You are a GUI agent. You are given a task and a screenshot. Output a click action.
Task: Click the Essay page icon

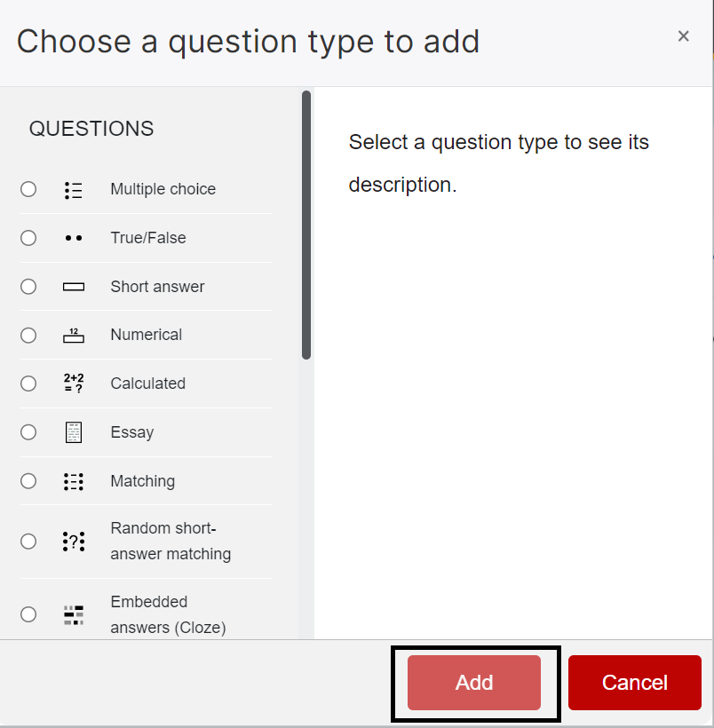[74, 432]
